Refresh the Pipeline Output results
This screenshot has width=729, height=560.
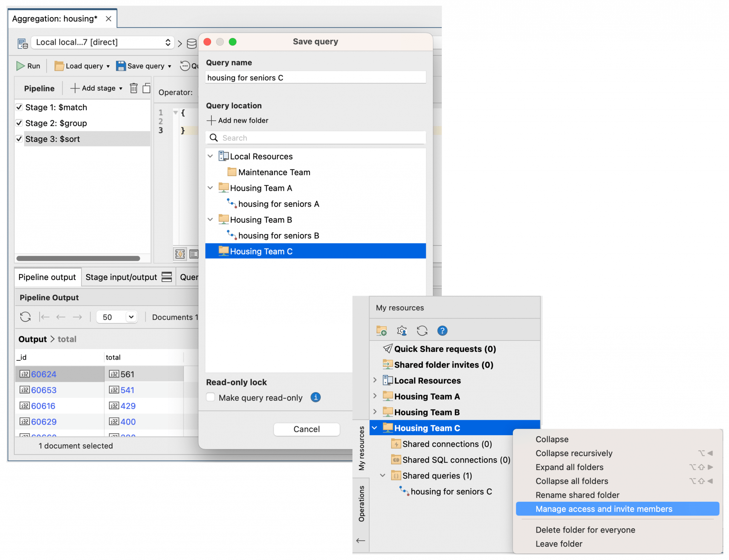coord(25,317)
